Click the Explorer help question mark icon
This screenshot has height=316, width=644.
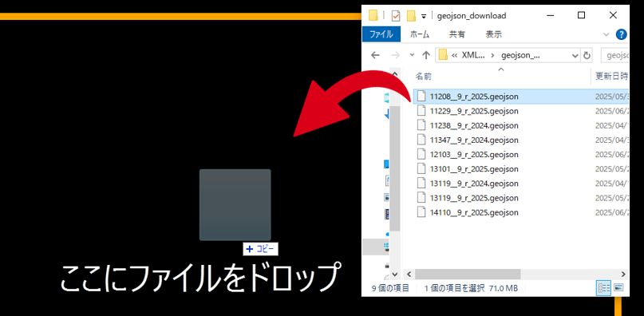tap(622, 34)
